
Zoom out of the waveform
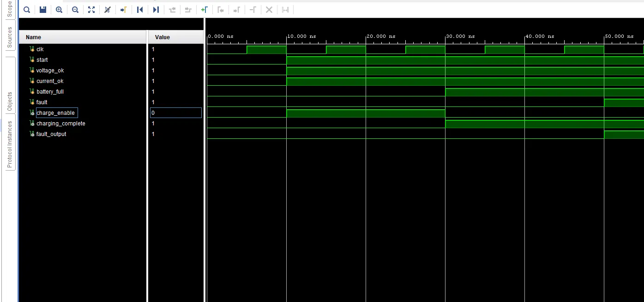tap(75, 10)
